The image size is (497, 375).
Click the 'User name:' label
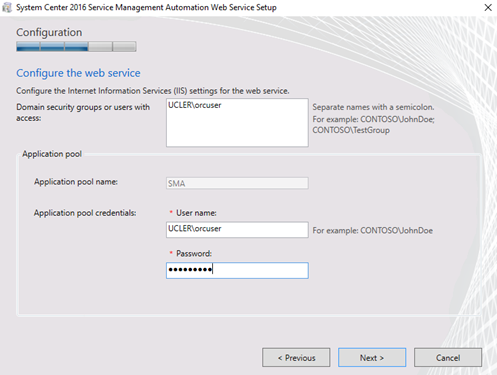coord(196,213)
